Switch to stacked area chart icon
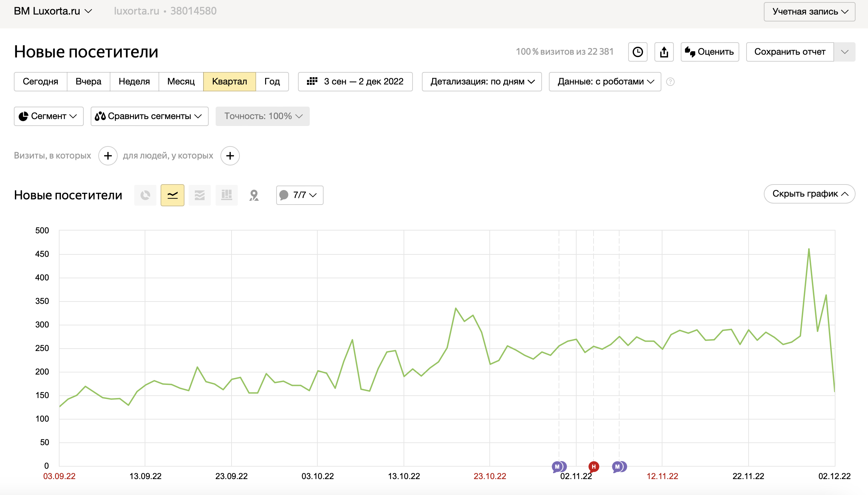Viewport: 868px width, 495px height. [x=200, y=195]
